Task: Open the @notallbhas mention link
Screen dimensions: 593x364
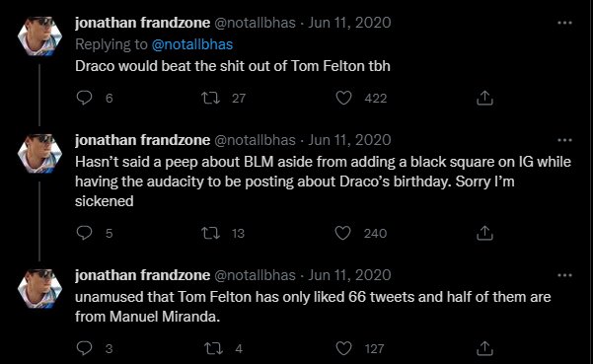Action: (192, 44)
